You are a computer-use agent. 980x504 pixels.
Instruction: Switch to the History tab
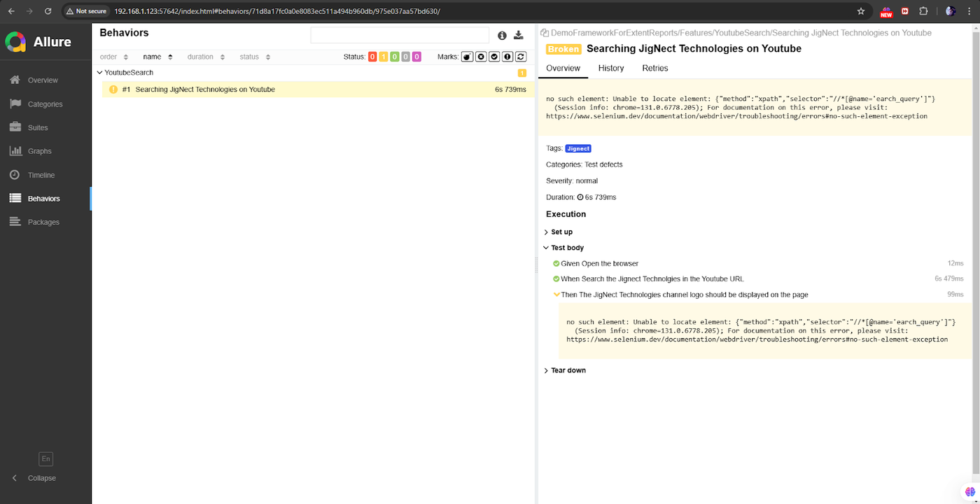click(611, 68)
